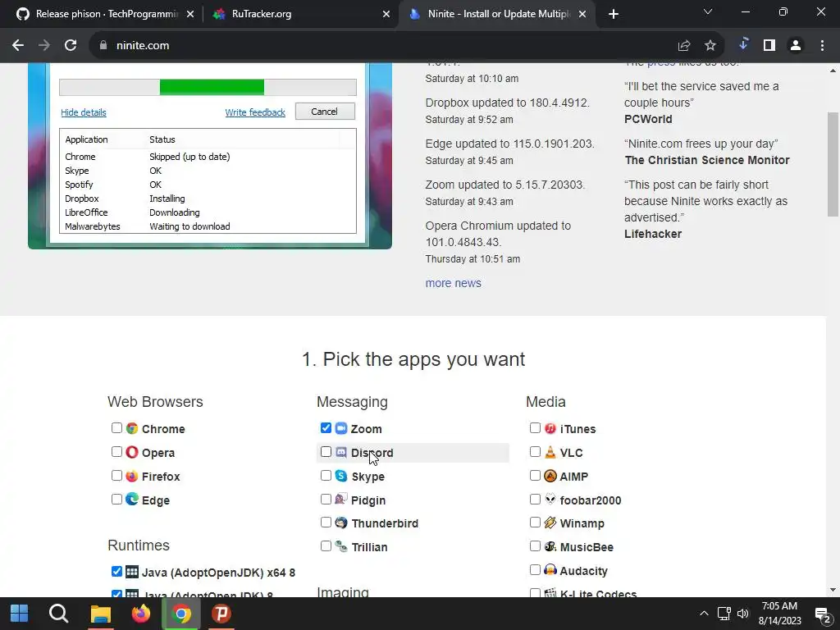Switch to the Release phison GitHub tab
The image size is (840, 630).
pyautogui.click(x=106, y=14)
